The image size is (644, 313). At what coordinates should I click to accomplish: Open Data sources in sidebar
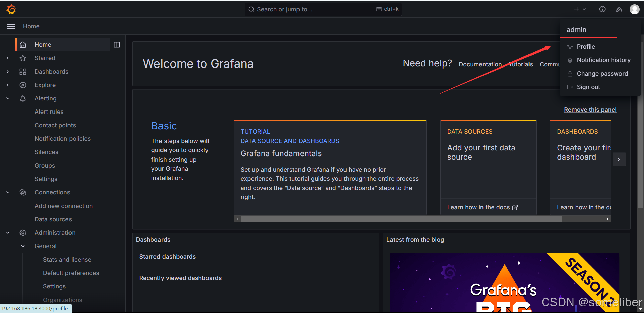click(53, 219)
